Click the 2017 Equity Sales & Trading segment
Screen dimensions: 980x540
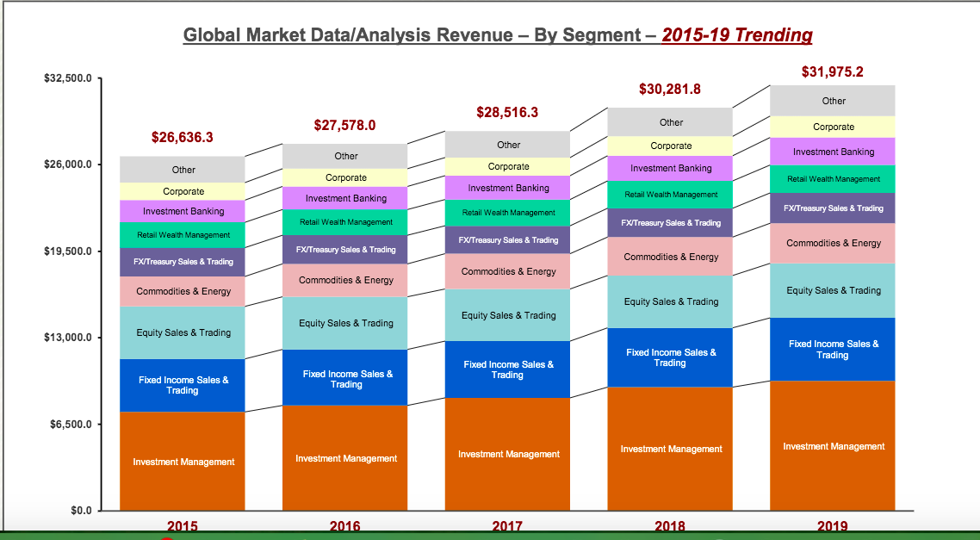coord(507,315)
